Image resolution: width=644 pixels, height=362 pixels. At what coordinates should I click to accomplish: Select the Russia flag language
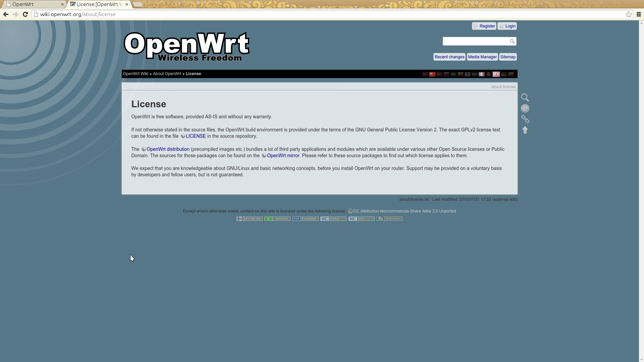446,74
